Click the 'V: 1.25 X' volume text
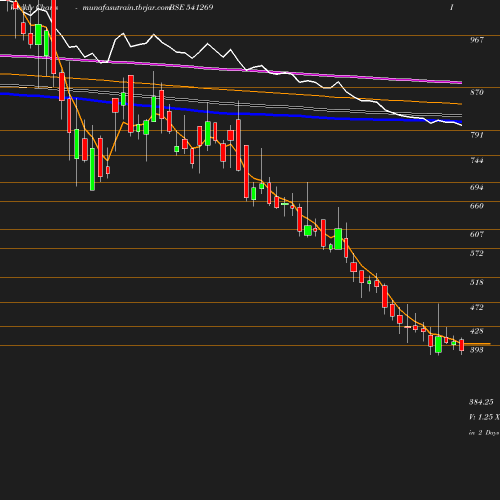The image size is (500, 500). coord(484,417)
